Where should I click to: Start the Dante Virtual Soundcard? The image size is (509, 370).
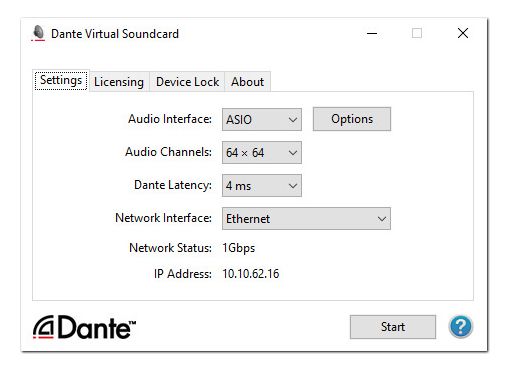click(x=393, y=327)
